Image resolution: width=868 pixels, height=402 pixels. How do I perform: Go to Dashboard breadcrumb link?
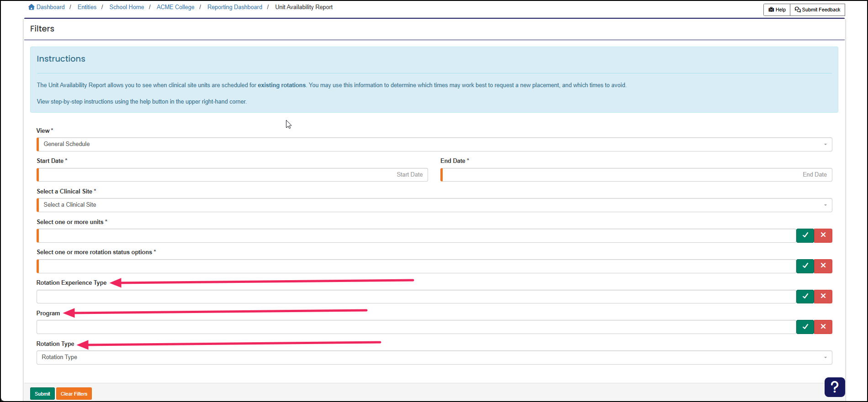(x=51, y=7)
